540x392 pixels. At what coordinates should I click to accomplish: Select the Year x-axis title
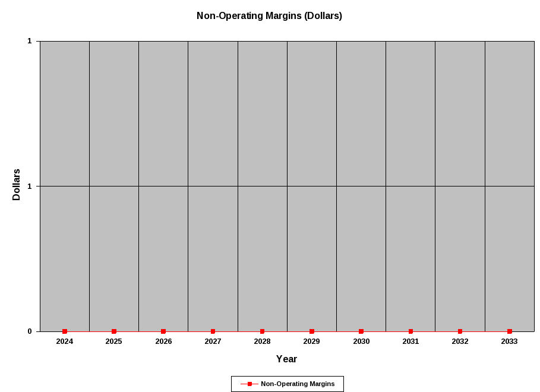pyautogui.click(x=286, y=359)
